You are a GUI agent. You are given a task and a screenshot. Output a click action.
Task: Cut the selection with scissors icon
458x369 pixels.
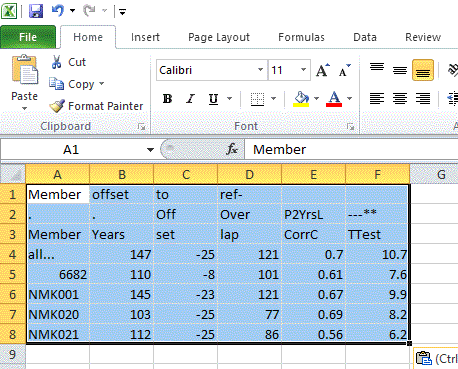click(x=57, y=62)
